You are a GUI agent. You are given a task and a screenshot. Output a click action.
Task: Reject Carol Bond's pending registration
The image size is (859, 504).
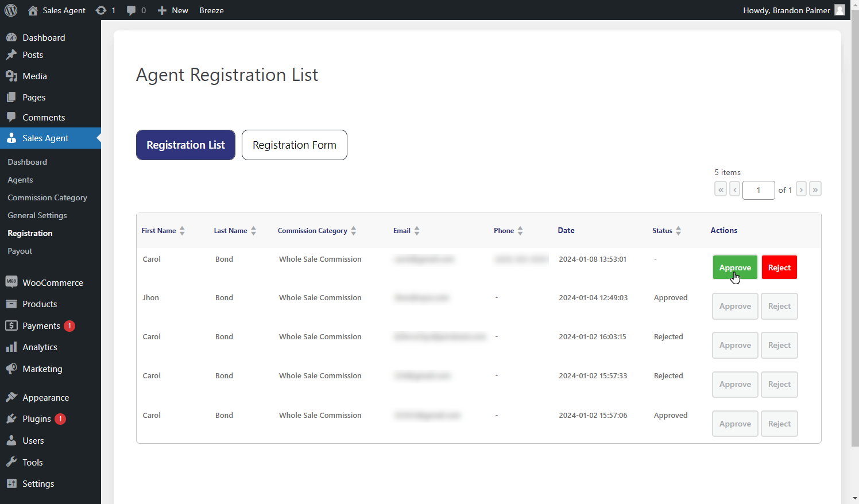[779, 267]
